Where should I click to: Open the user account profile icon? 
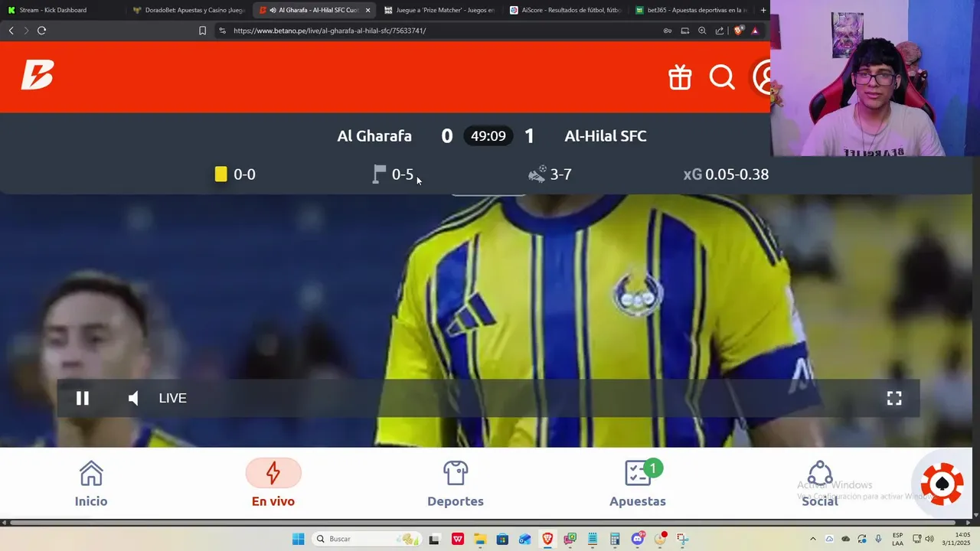point(763,77)
